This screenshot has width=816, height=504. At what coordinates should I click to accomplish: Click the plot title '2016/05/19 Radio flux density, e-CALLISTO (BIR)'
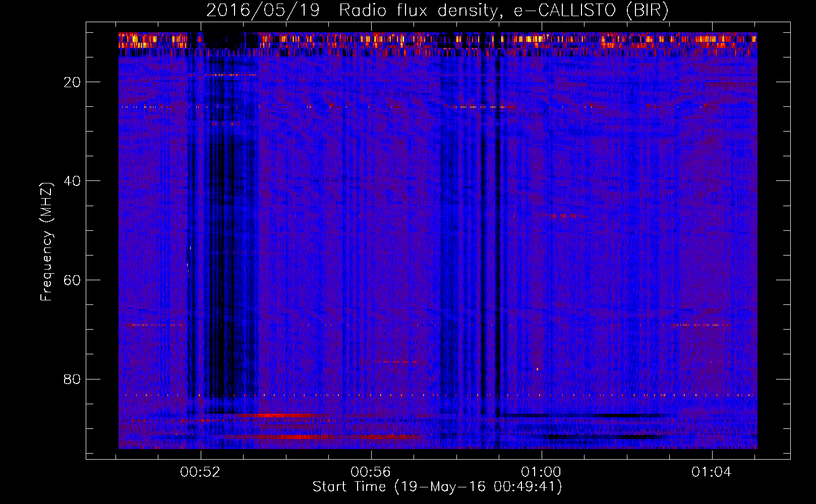click(x=437, y=11)
